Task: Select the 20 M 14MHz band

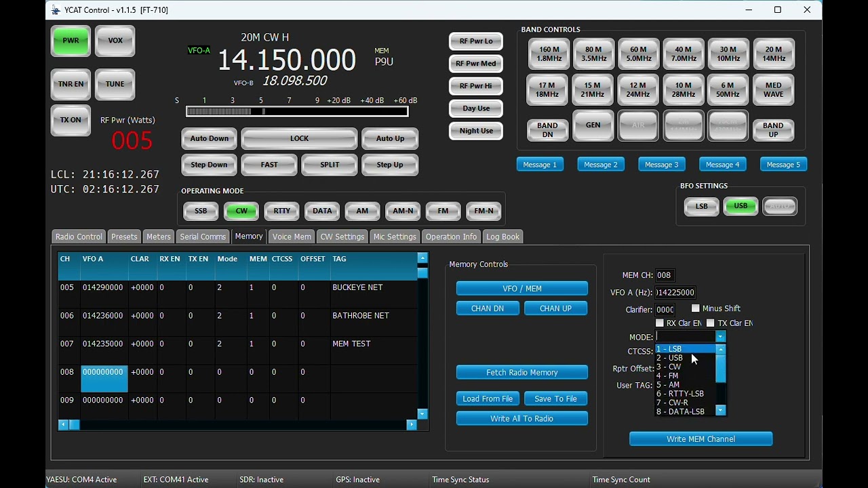Action: pyautogui.click(x=774, y=54)
